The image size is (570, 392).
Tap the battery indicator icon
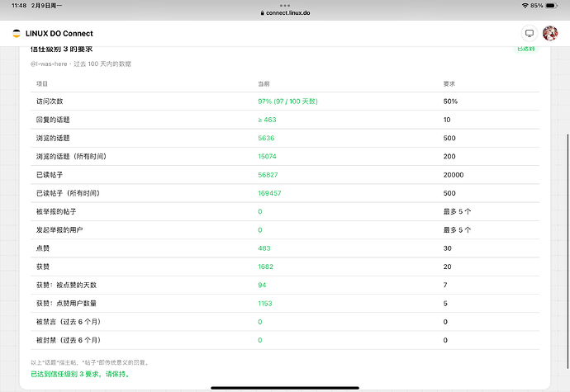552,6
